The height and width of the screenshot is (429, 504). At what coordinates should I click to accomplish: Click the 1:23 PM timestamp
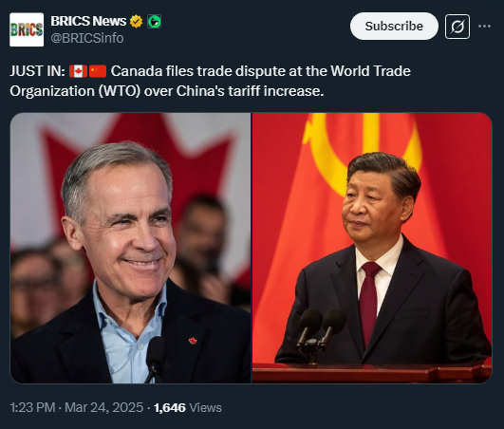point(32,407)
